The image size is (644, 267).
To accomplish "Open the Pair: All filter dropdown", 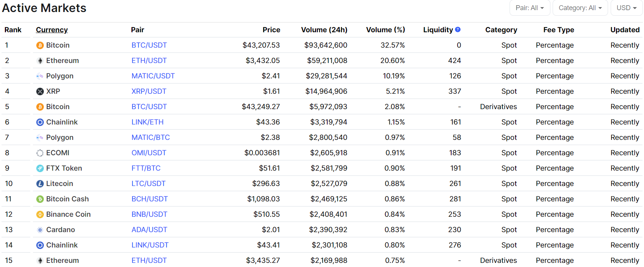I will (530, 7).
